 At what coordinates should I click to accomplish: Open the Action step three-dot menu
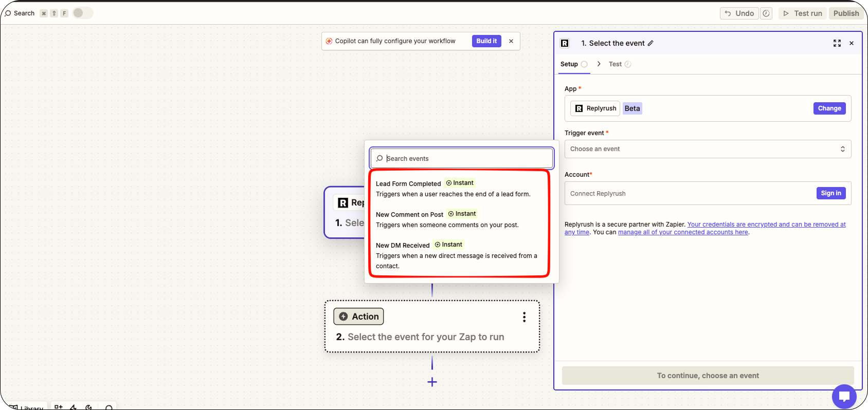524,317
